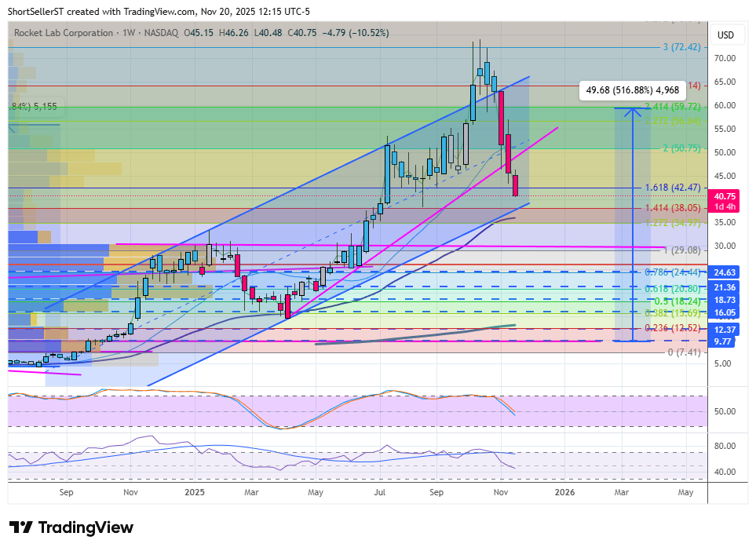This screenshot has height=551, width=756.
Task: Click 60.00 on the price axis
Action: coord(725,106)
